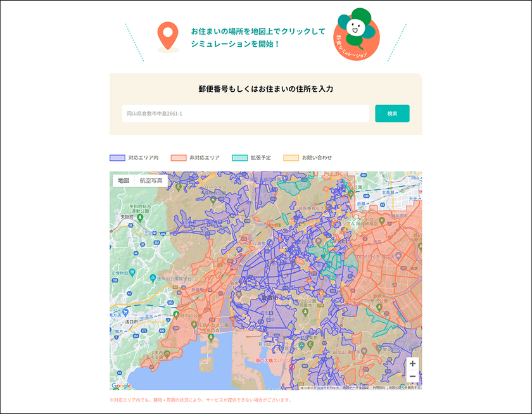Screen dimensions: 532x414
Task: Click the teal 拡張予定 legend swatch
Action: (240, 158)
